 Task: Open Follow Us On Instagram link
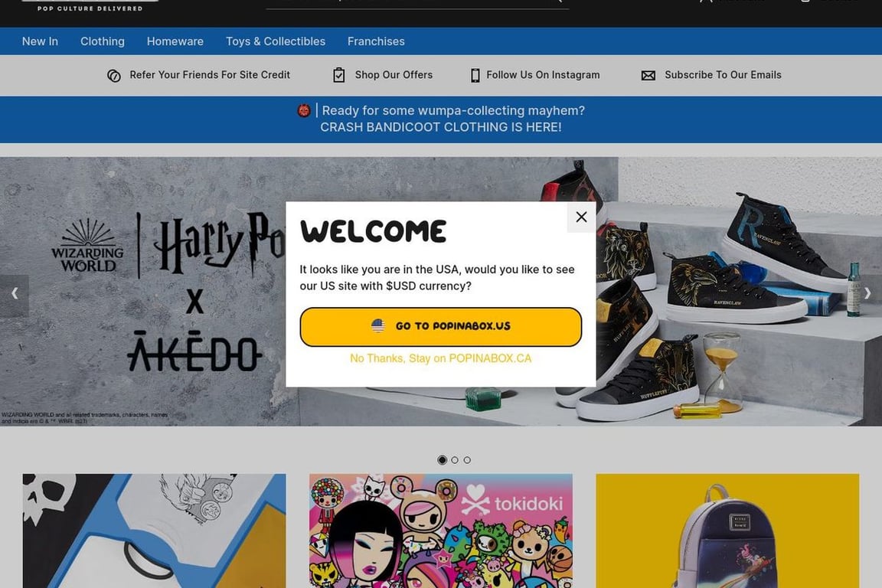pos(543,75)
